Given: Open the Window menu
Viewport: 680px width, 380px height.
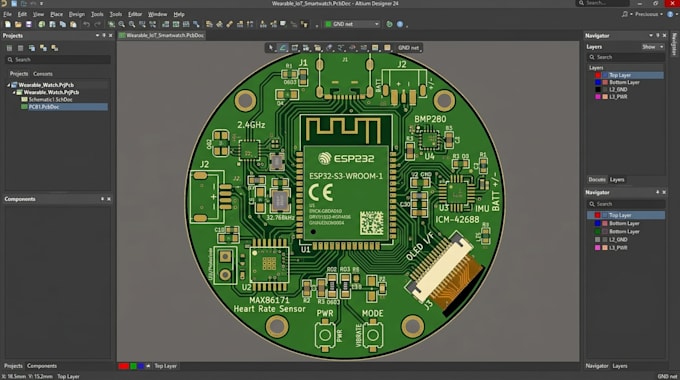Looking at the screenshot, I should tap(157, 14).
